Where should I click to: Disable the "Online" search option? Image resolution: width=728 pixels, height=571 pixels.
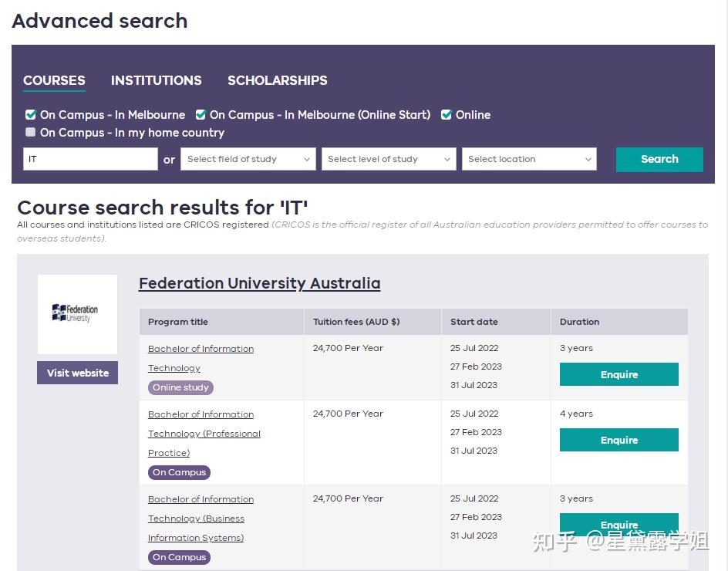[446, 114]
